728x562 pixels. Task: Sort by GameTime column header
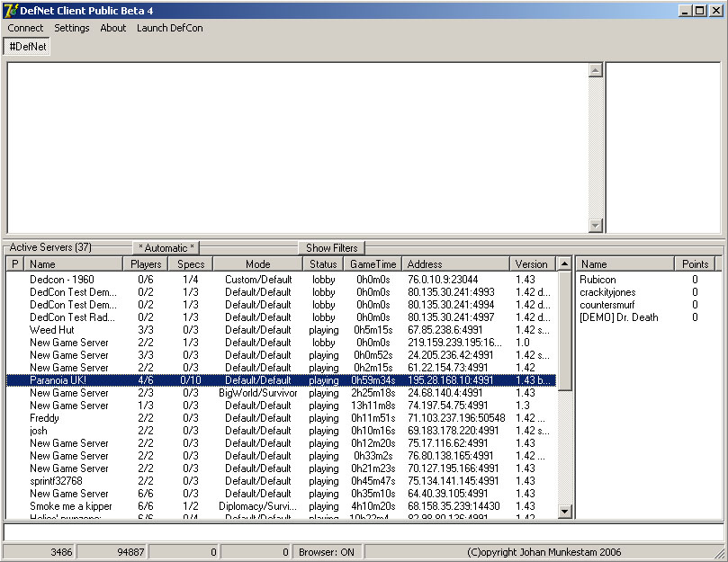click(373, 264)
